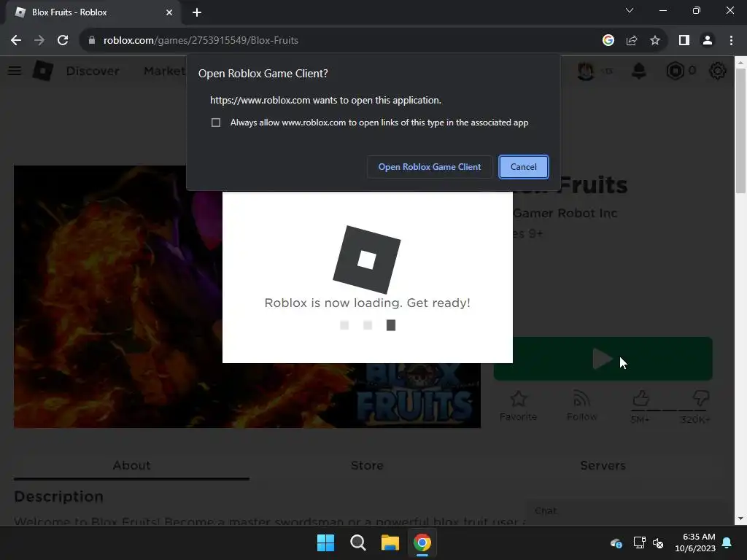Open Roblox settings gear
Viewport: 747px width, 560px height.
click(x=718, y=71)
